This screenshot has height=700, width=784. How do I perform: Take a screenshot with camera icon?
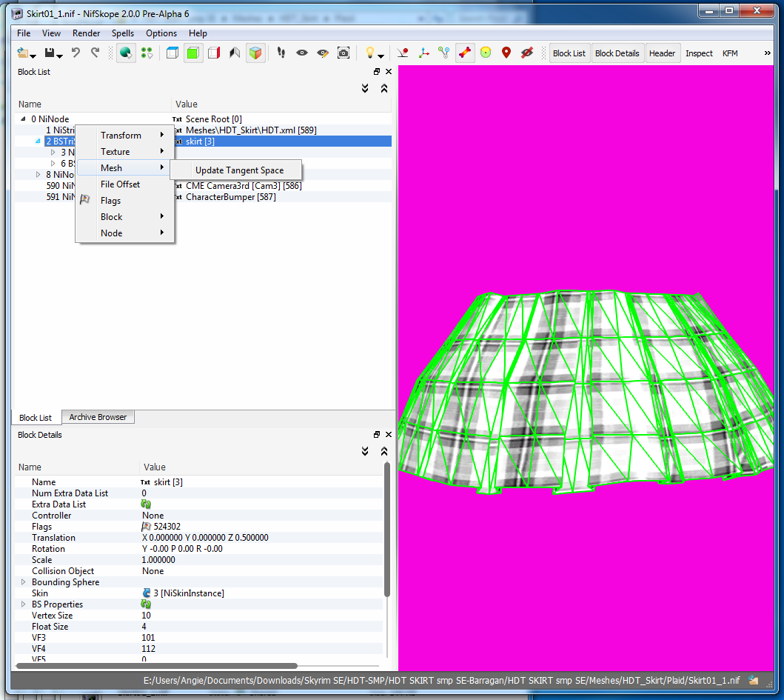(344, 53)
